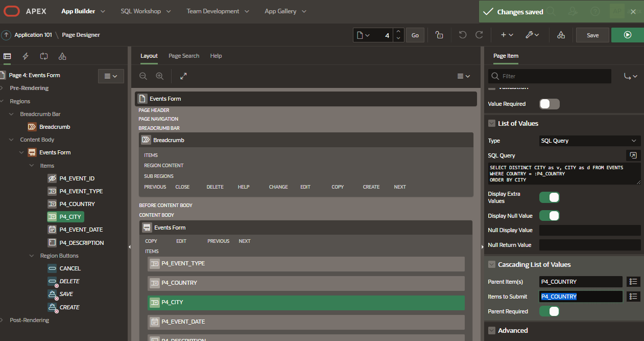Open the Team Development menu
The image size is (644, 341).
(x=218, y=11)
